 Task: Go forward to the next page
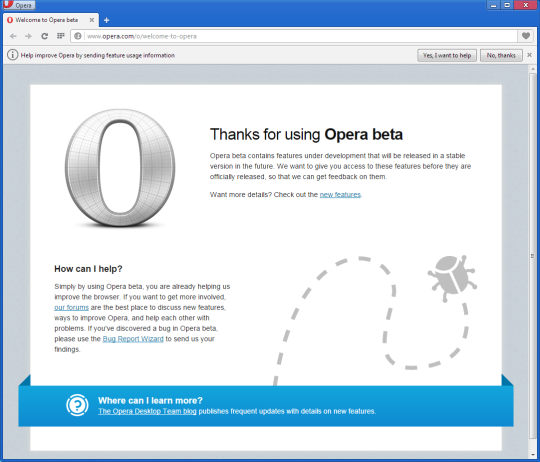click(28, 36)
